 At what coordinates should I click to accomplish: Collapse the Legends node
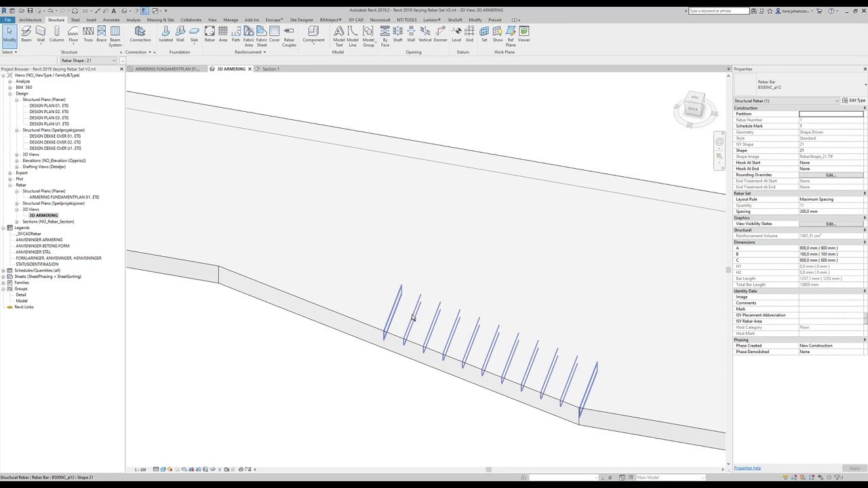tap(3, 228)
